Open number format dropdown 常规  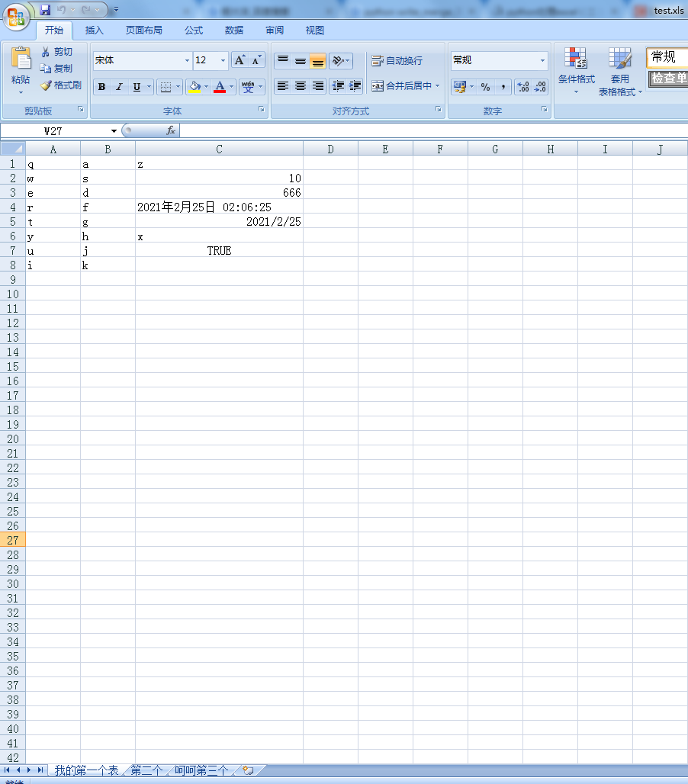pyautogui.click(x=542, y=60)
